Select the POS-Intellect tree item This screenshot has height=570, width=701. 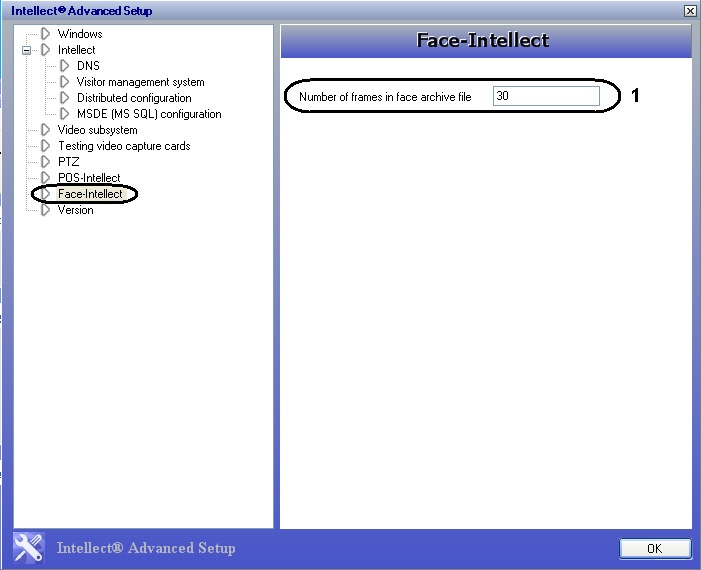89,178
